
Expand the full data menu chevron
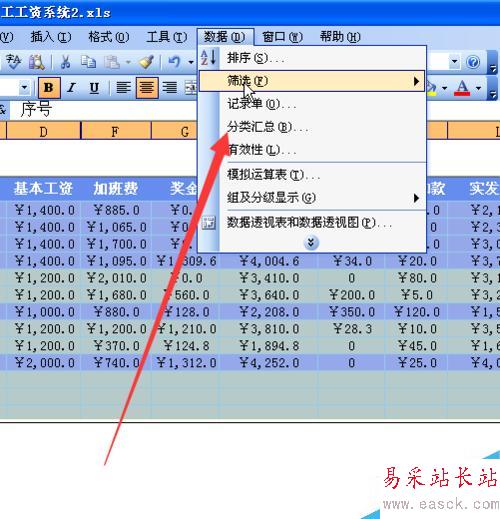(x=311, y=243)
